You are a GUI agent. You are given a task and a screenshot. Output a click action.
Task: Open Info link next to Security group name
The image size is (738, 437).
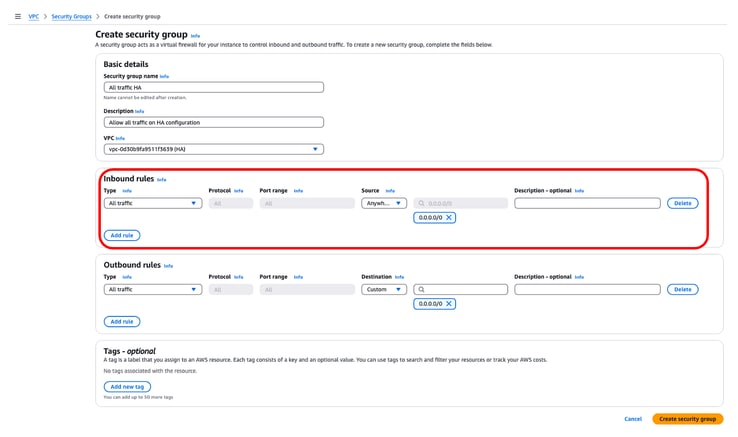pyautogui.click(x=164, y=76)
